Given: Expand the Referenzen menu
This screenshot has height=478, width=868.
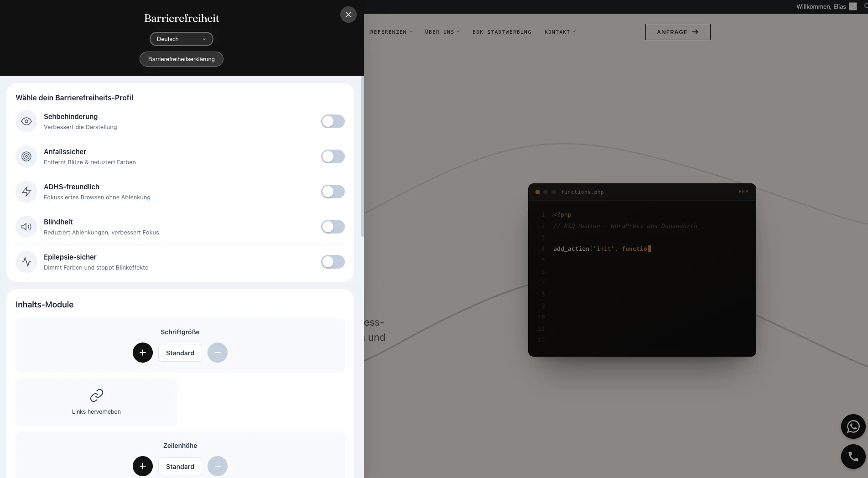Looking at the screenshot, I should [391, 32].
